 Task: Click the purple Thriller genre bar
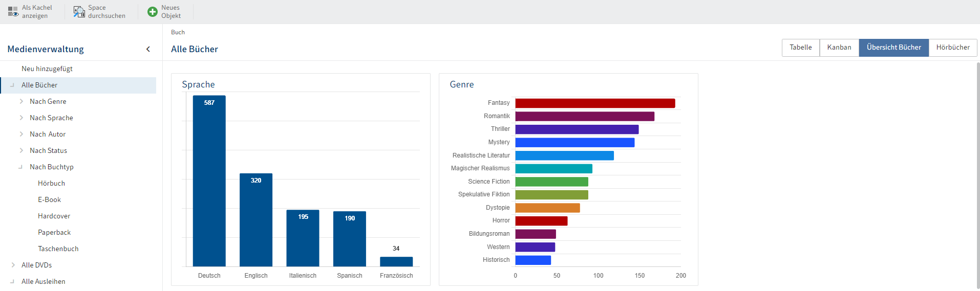tap(577, 129)
